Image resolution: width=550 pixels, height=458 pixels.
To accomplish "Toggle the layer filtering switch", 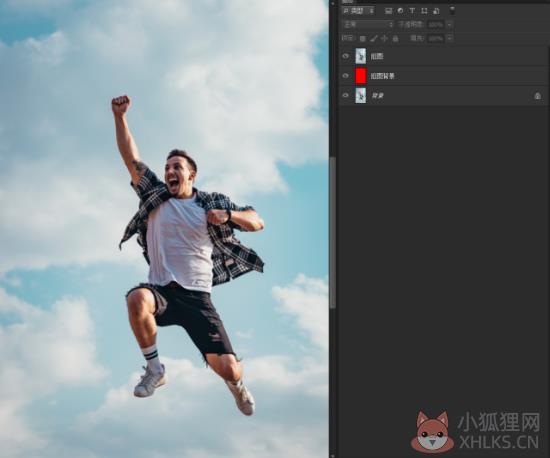I will point(452,11).
